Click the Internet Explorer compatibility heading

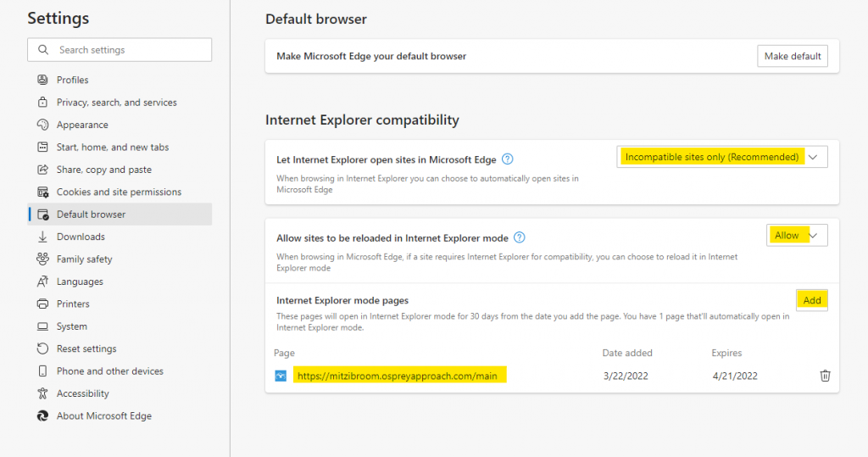pos(362,120)
